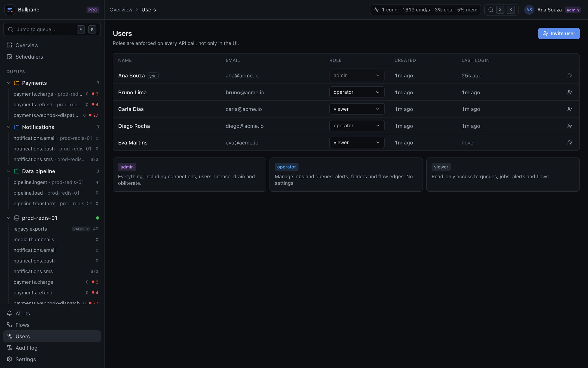The image size is (588, 368).
Task: Open payments.refund queue under Payments folder
Action: pos(55,104)
